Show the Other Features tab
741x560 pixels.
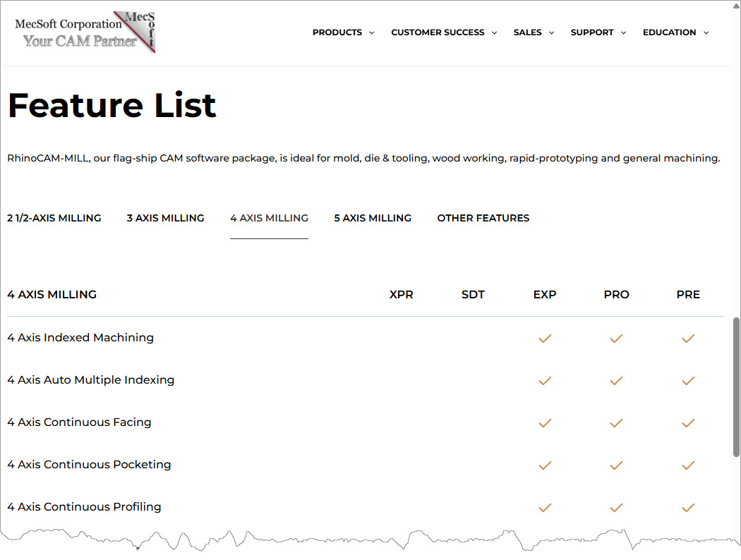[x=483, y=218]
